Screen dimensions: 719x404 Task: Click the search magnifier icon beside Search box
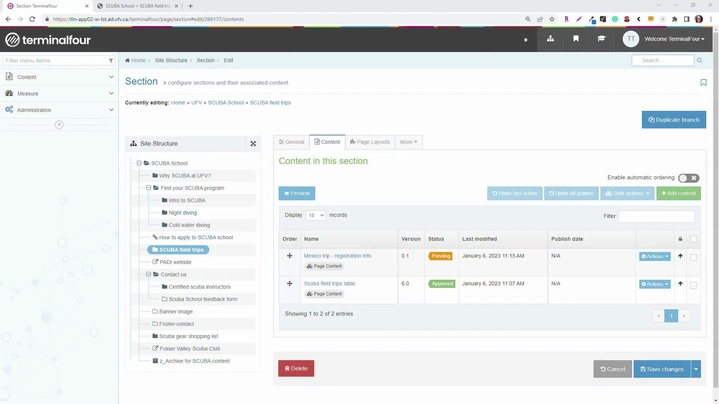click(x=699, y=60)
